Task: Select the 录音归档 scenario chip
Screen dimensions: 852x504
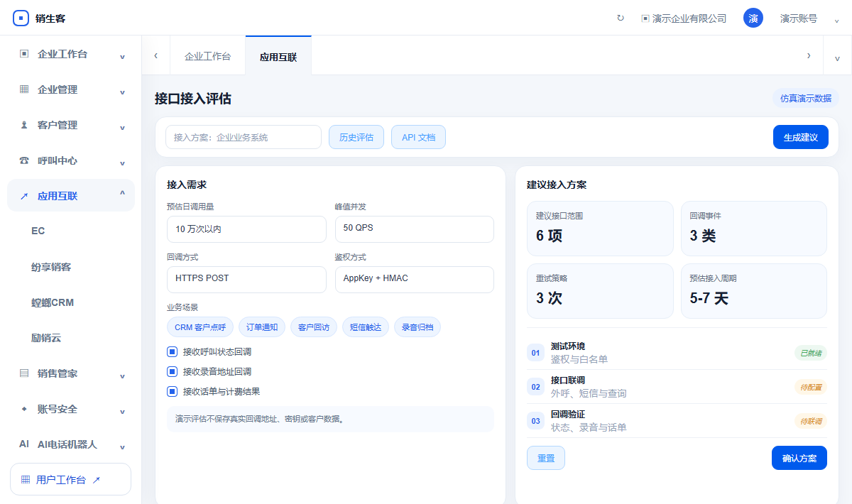Action: [417, 327]
